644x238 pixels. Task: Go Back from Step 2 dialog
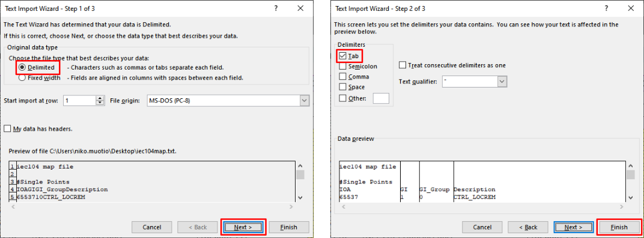coord(528,227)
